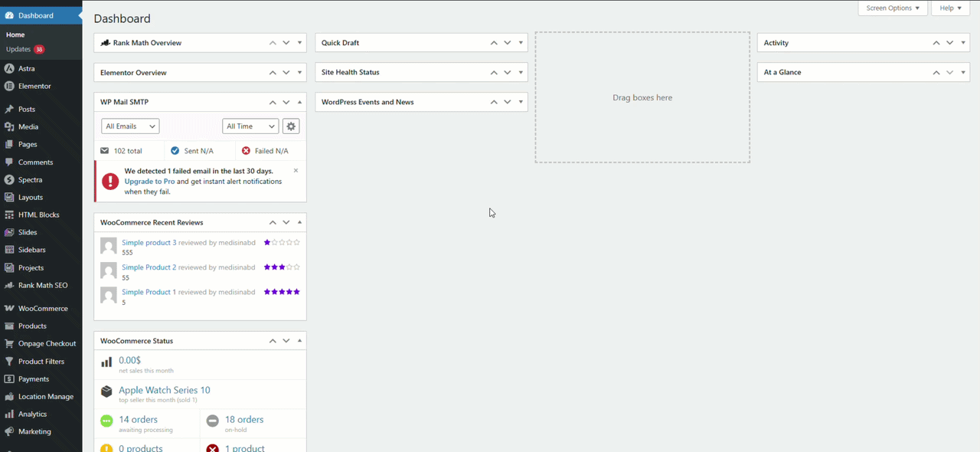Click the Product Filters funnel icon
Viewport: 980px width, 452px height.
click(x=9, y=361)
